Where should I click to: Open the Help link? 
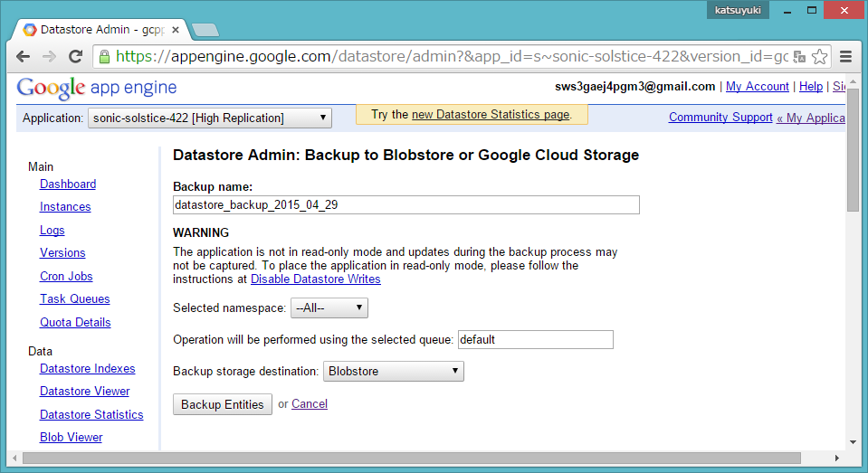click(811, 86)
